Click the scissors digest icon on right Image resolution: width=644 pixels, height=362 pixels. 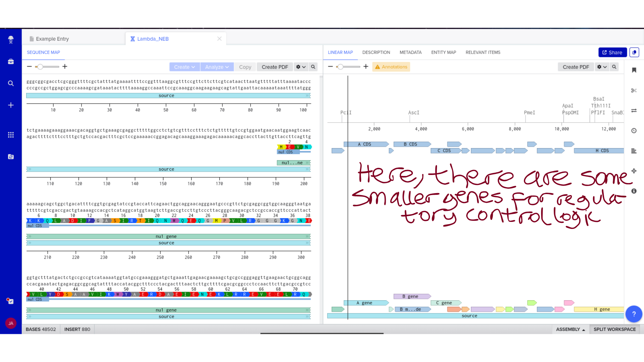point(634,90)
